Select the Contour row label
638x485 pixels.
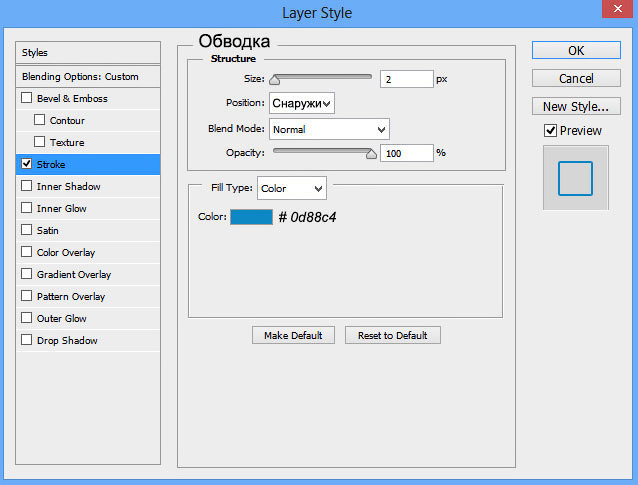point(67,120)
